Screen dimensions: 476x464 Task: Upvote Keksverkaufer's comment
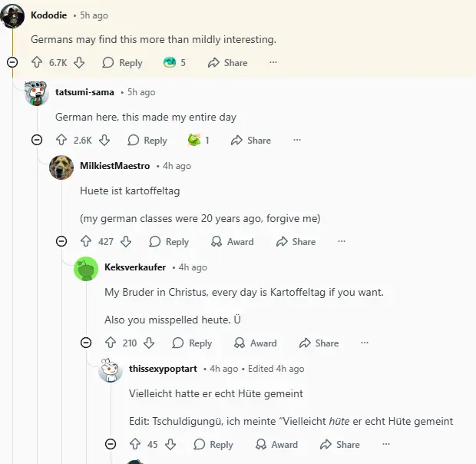click(x=111, y=343)
